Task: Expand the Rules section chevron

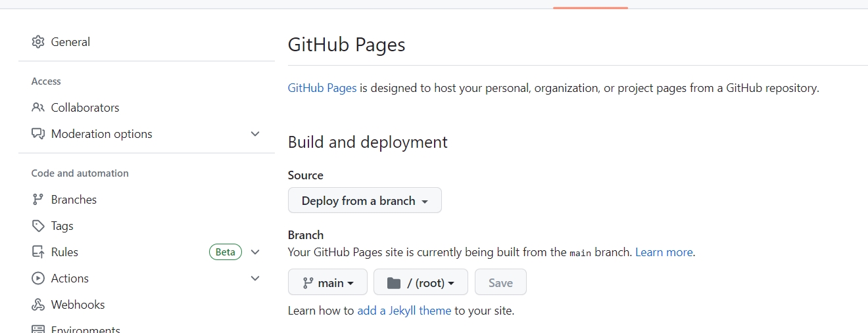Action: pyautogui.click(x=255, y=252)
